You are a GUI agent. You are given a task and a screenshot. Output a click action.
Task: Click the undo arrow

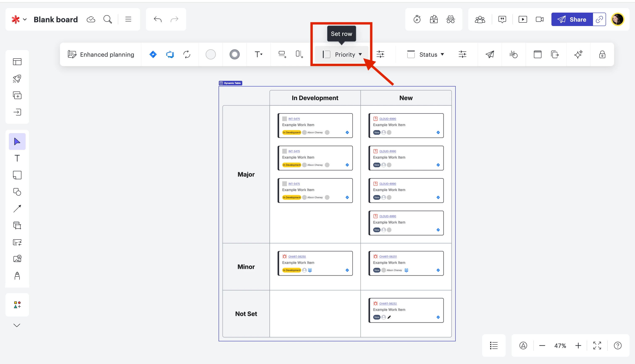point(157,19)
